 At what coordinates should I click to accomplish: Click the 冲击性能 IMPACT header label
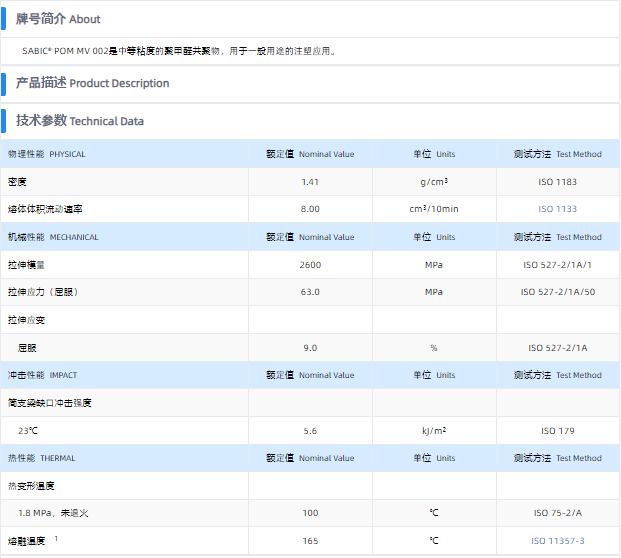click(42, 375)
